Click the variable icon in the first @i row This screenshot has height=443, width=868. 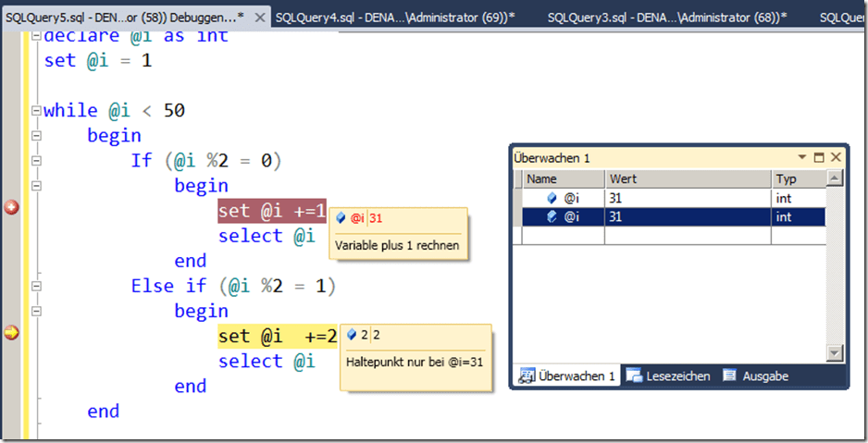coord(552,198)
